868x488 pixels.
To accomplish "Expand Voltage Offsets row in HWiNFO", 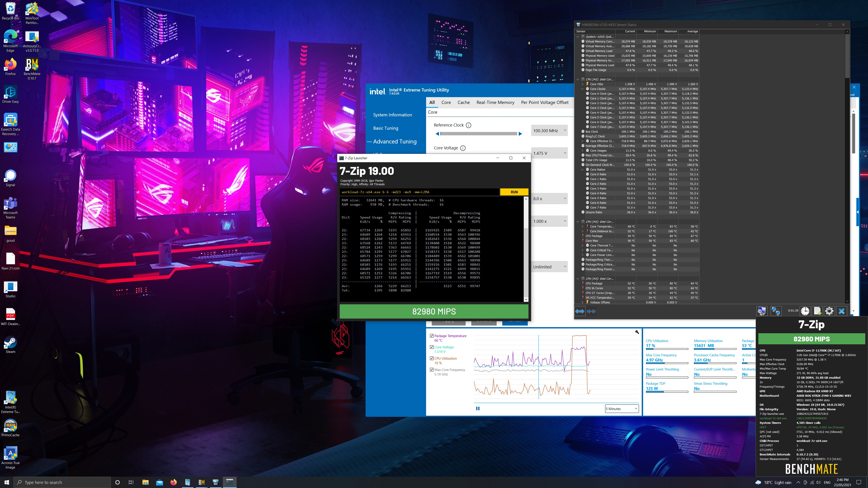I will (x=583, y=302).
